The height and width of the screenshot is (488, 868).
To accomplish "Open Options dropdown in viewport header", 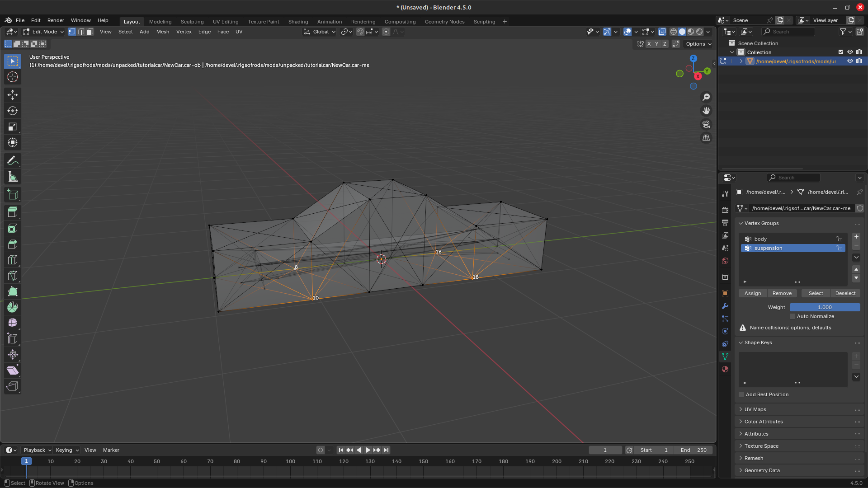I will (x=698, y=44).
